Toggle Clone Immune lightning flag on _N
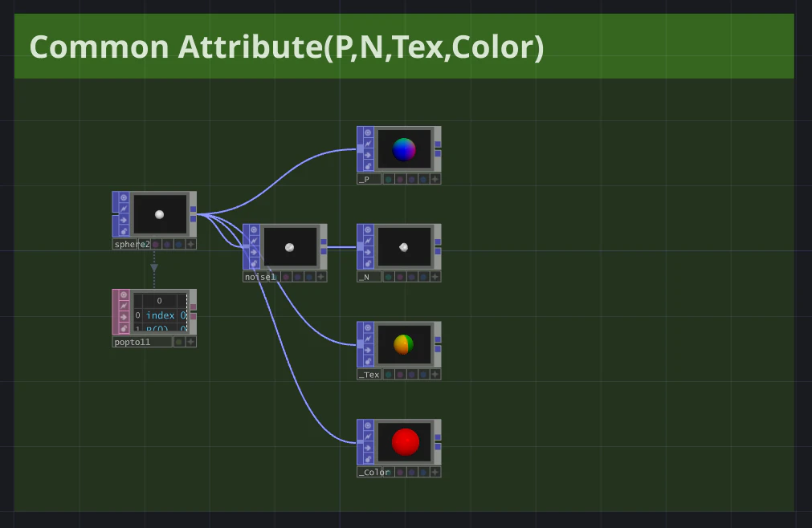 [x=368, y=241]
